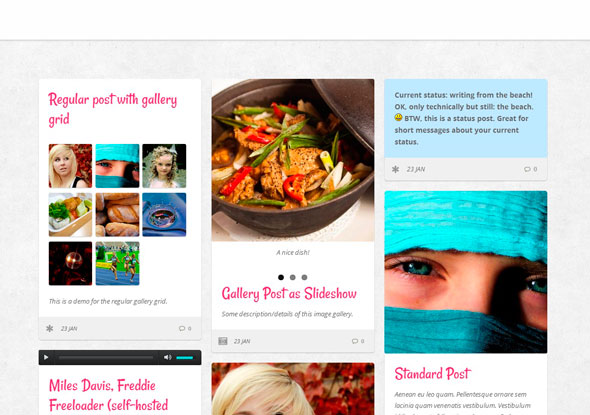Click the audio player progress bar
590x415 pixels.
[106, 358]
